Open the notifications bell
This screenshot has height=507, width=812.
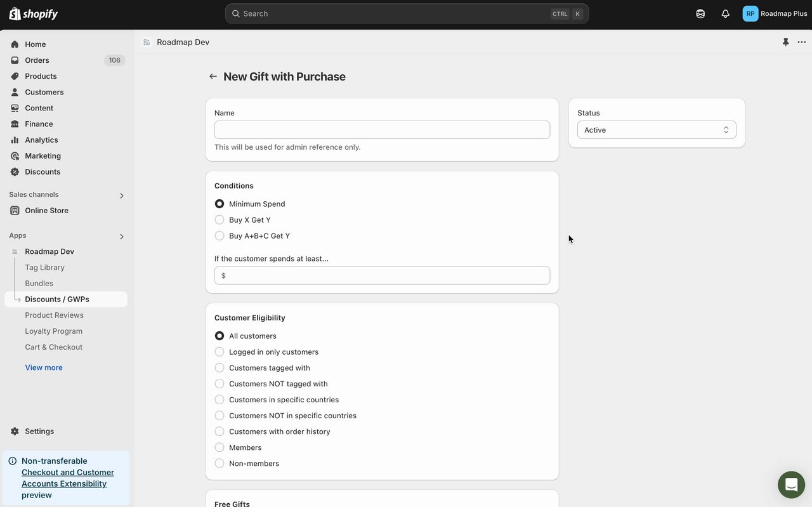tap(726, 13)
